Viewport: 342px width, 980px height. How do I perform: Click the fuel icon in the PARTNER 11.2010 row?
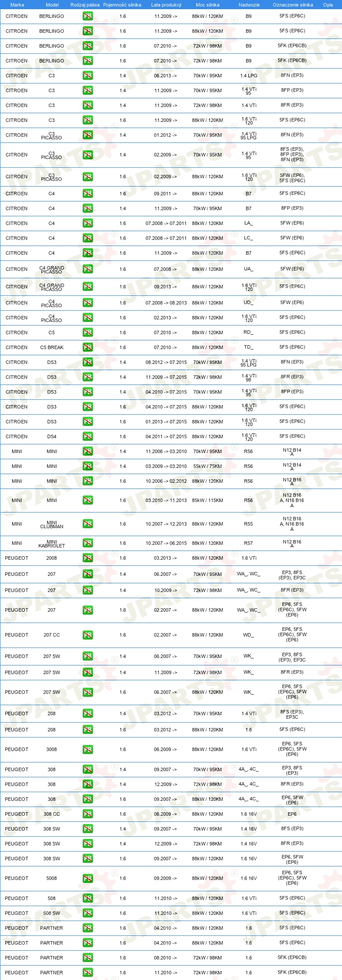click(87, 973)
